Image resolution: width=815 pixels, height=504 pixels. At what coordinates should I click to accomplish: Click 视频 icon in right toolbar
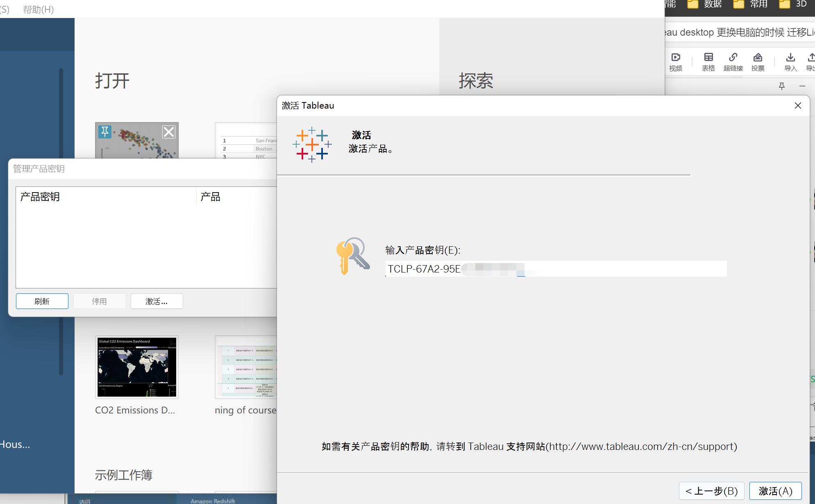pos(676,61)
